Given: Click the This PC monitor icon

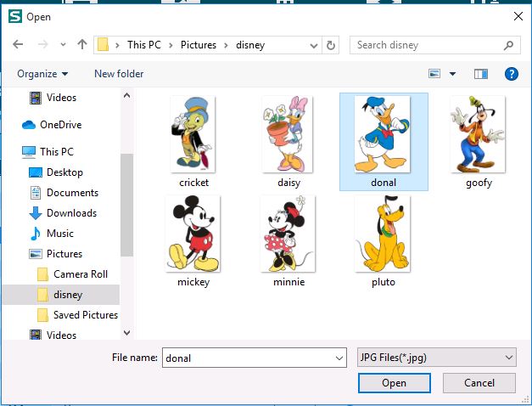Looking at the screenshot, I should (x=29, y=152).
